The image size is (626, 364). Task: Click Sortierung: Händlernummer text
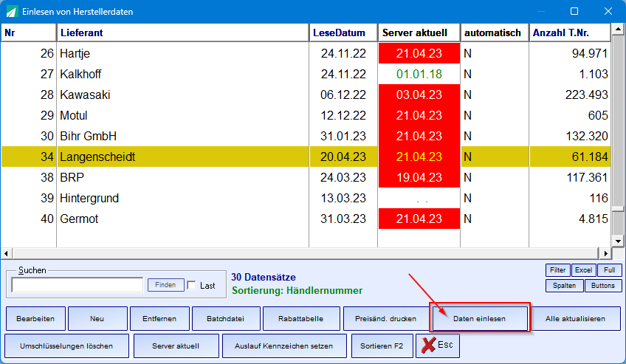pos(297,291)
